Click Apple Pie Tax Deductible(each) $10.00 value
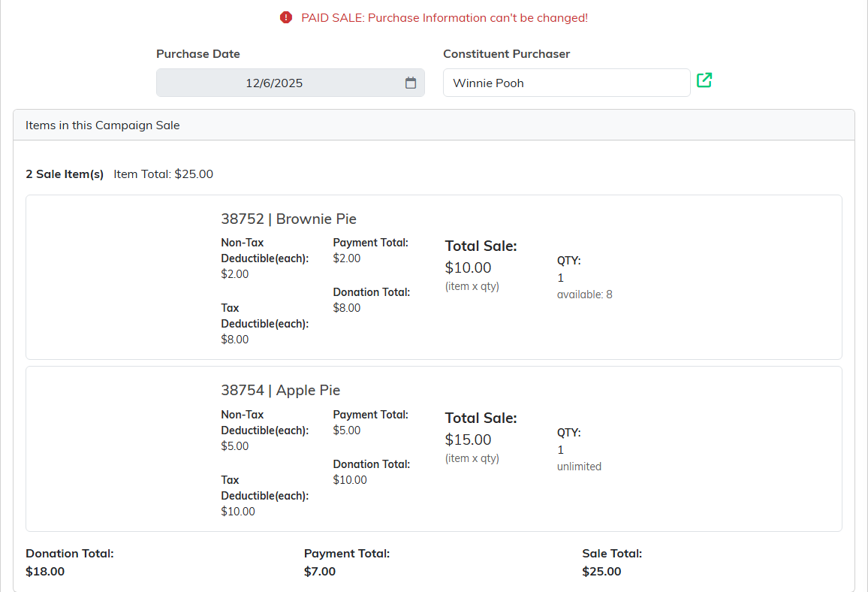Viewport: 868px width, 592px height. pyautogui.click(x=238, y=512)
